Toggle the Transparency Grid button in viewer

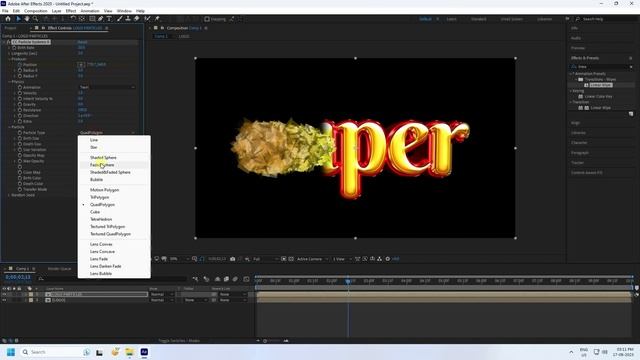pos(291,259)
